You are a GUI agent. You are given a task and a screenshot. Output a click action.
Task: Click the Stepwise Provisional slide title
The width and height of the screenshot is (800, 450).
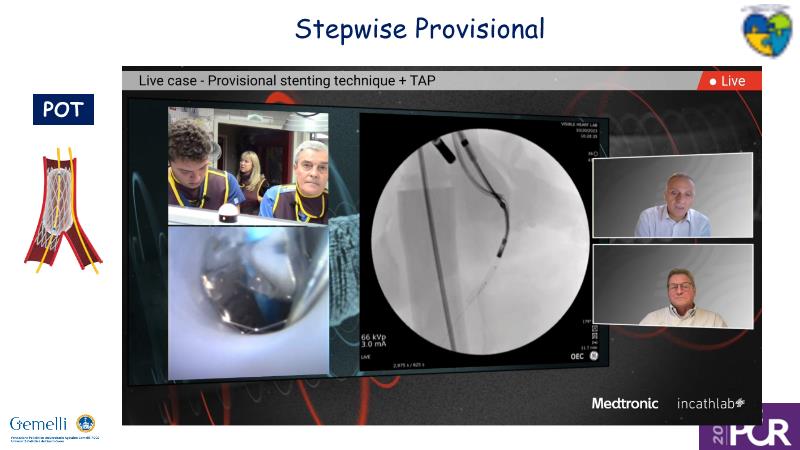(420, 29)
